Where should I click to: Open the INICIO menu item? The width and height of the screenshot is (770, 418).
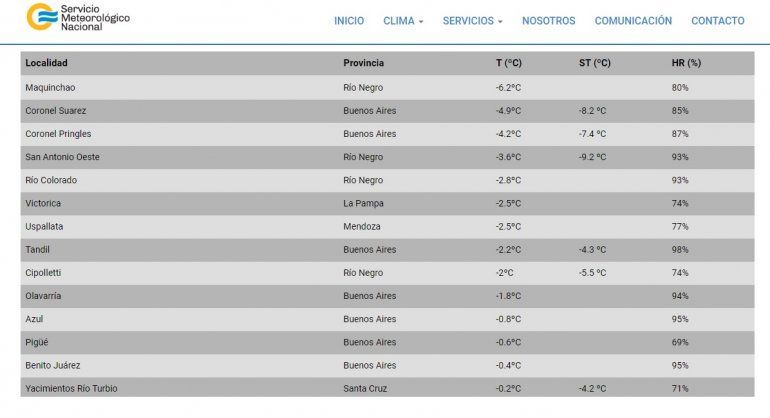click(x=349, y=21)
